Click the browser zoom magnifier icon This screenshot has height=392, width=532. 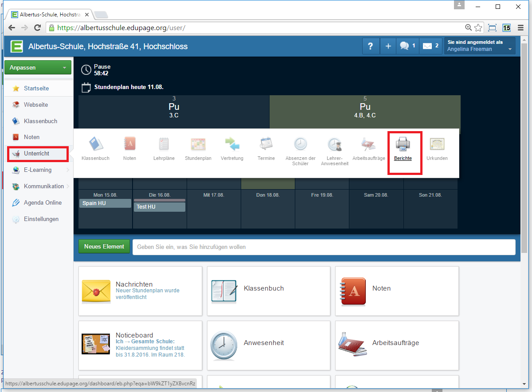pyautogui.click(x=469, y=27)
